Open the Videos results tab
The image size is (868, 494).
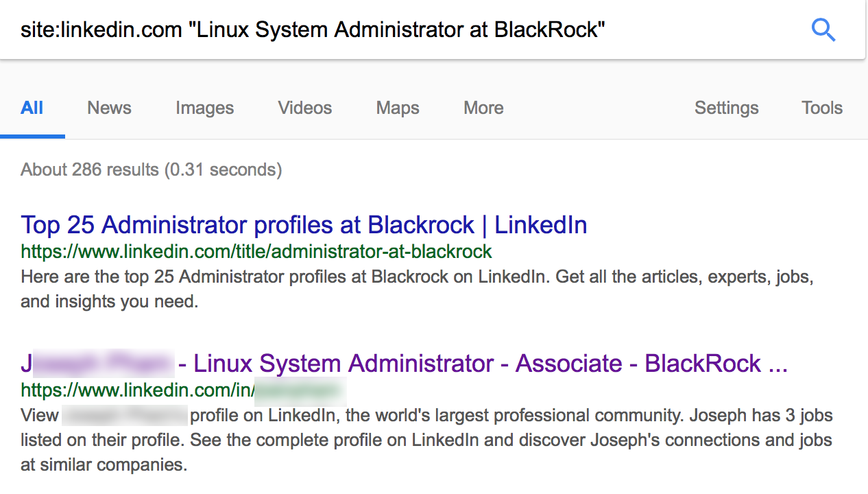pyautogui.click(x=304, y=108)
